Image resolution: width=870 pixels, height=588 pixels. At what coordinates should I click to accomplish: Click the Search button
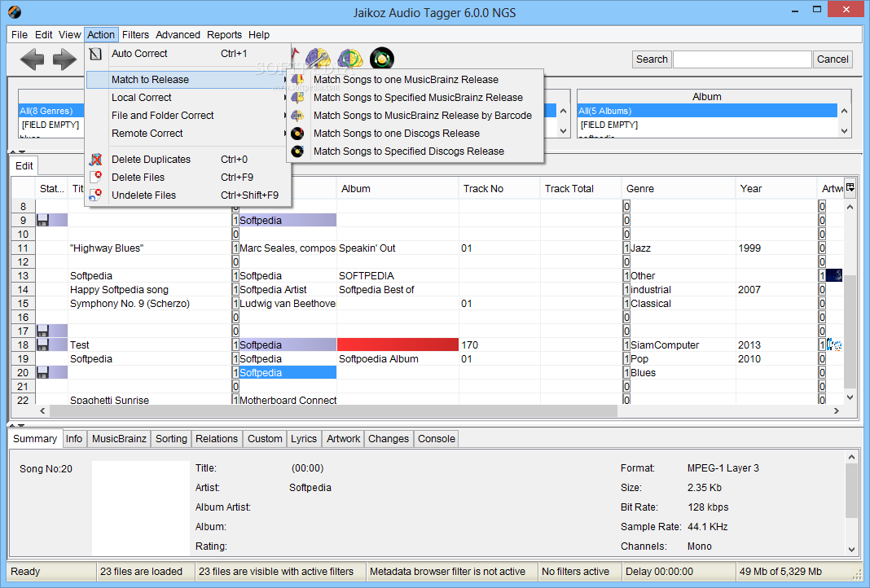tap(652, 59)
